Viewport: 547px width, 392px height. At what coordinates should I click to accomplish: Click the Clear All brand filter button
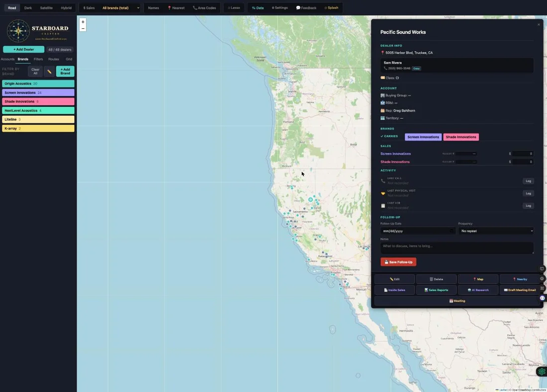click(x=35, y=72)
